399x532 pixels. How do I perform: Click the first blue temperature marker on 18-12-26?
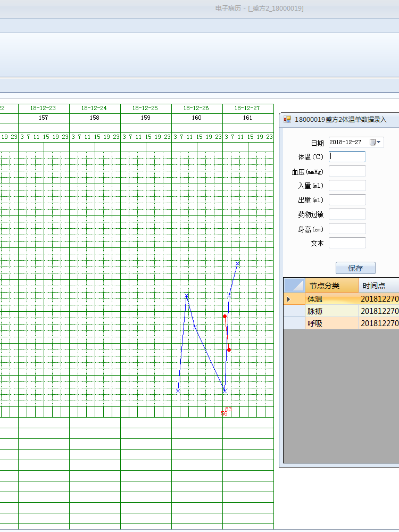coord(178,391)
